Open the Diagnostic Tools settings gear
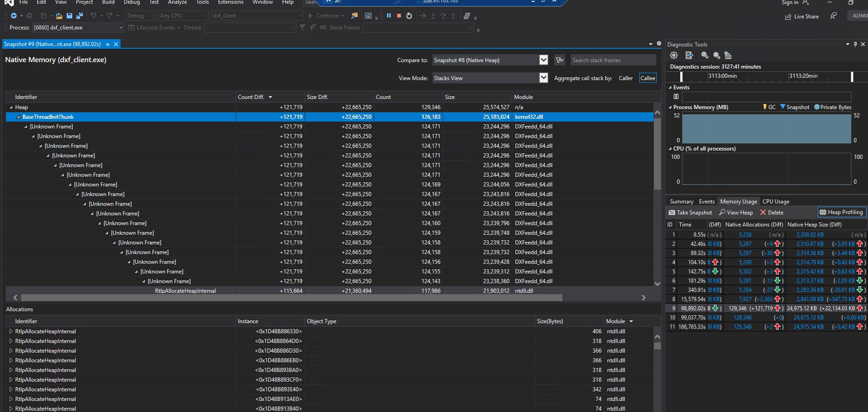 click(x=674, y=55)
